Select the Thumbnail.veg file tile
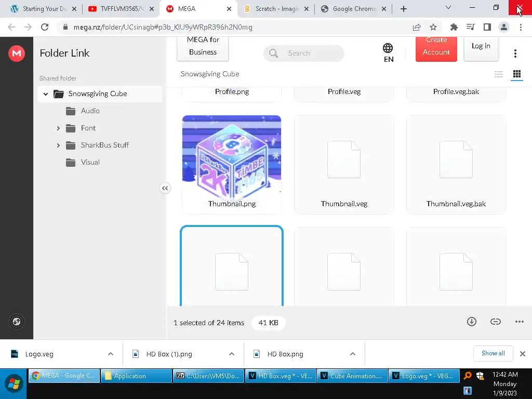 344,164
